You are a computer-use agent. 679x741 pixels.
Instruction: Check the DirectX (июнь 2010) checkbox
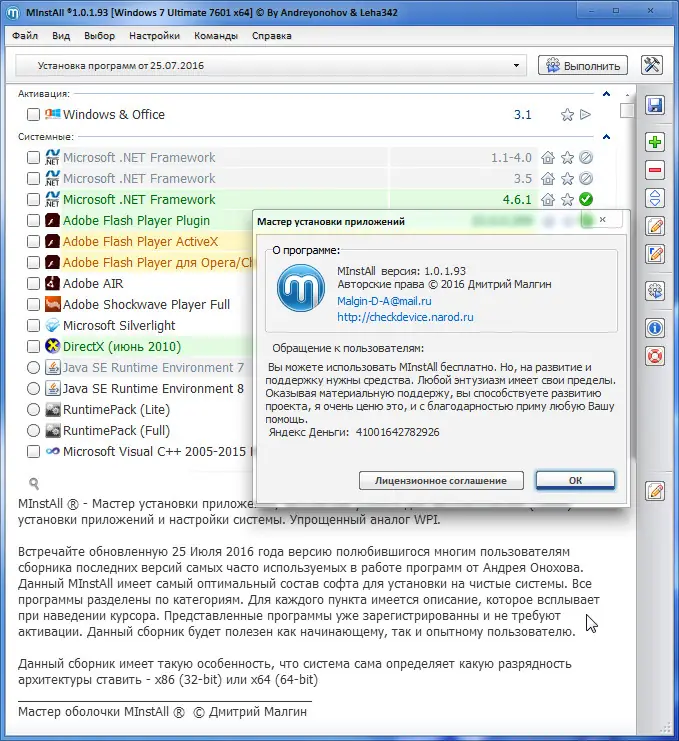tap(34, 346)
